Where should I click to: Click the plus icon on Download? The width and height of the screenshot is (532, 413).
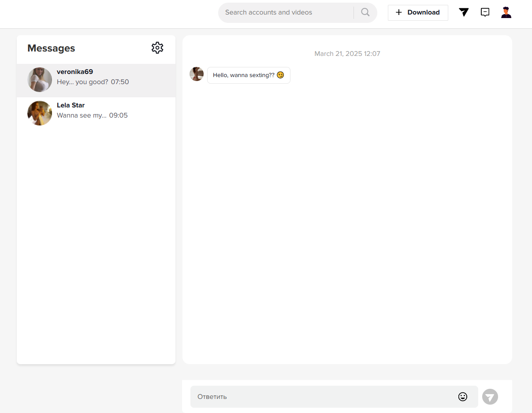(399, 12)
